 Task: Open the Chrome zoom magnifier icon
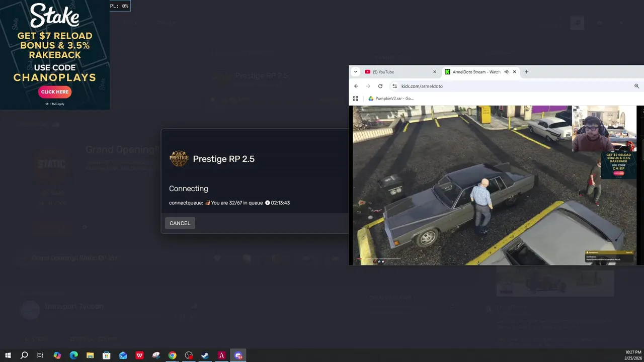click(x=636, y=86)
